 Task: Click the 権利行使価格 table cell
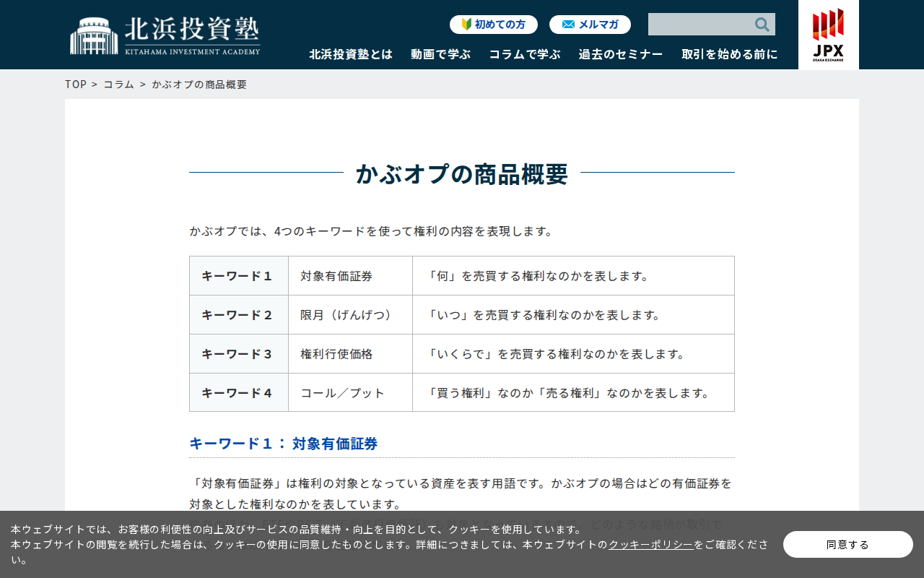pyautogui.click(x=351, y=354)
